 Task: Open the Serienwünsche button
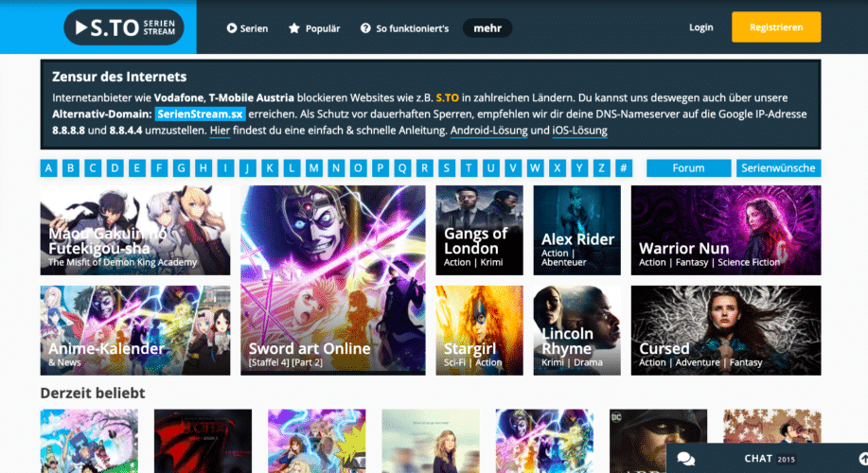[x=778, y=168]
